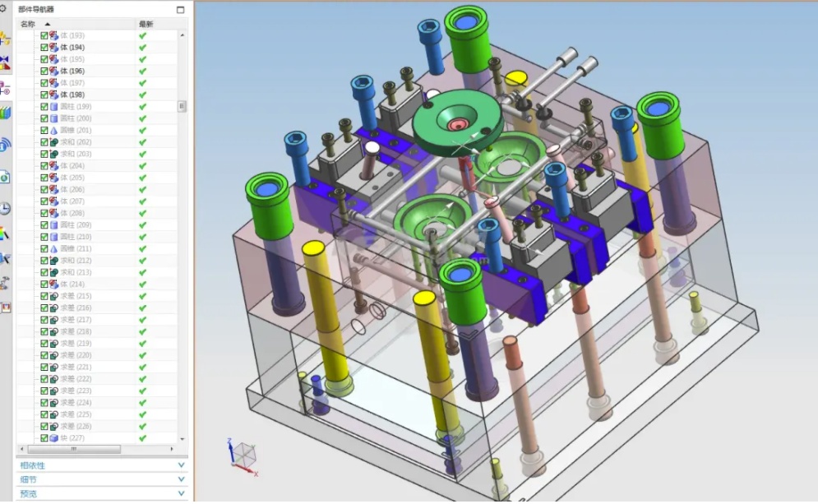Image resolution: width=818 pixels, height=504 pixels.
Task: Maximize the 部件导航器 panel using square icon
Action: click(181, 9)
